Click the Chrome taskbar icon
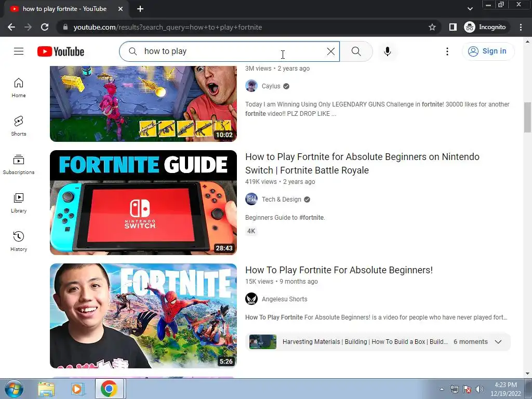Image resolution: width=532 pixels, height=399 pixels. (x=109, y=389)
